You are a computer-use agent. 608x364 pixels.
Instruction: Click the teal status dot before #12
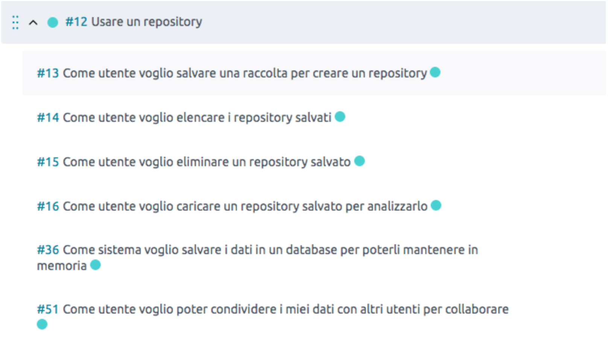click(x=53, y=23)
